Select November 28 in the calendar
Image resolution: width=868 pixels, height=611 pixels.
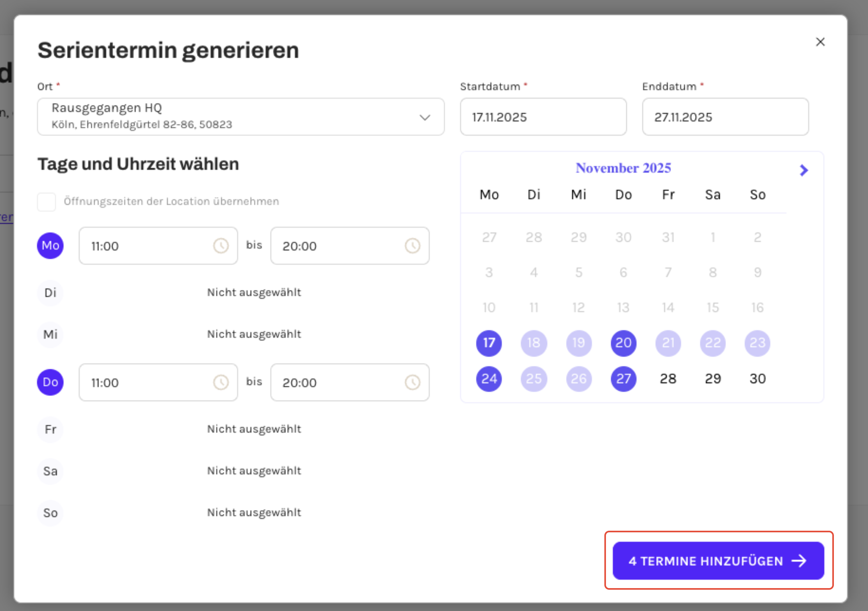(668, 379)
